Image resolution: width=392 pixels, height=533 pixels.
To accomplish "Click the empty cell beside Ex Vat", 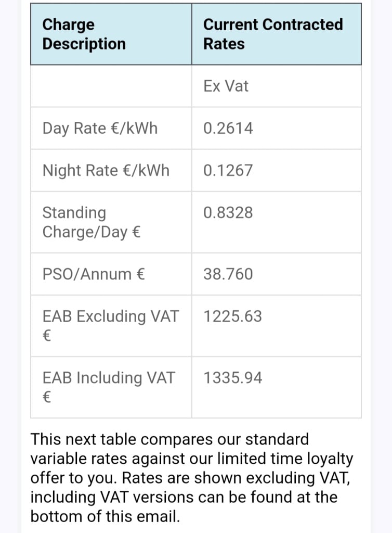I will (x=111, y=86).
